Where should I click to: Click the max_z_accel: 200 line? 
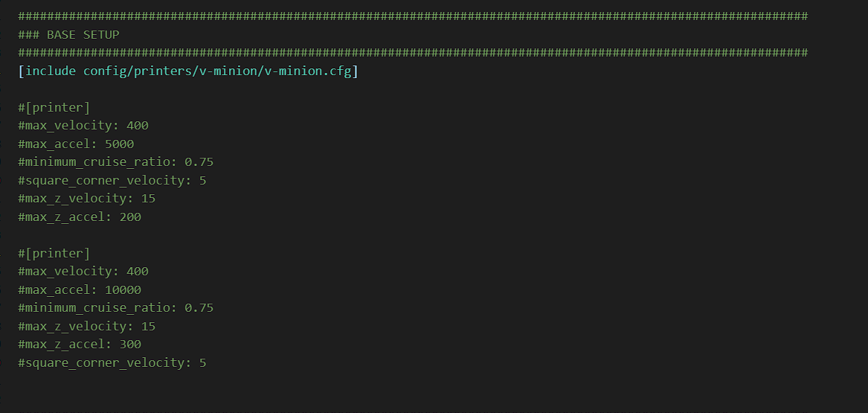[80, 217]
